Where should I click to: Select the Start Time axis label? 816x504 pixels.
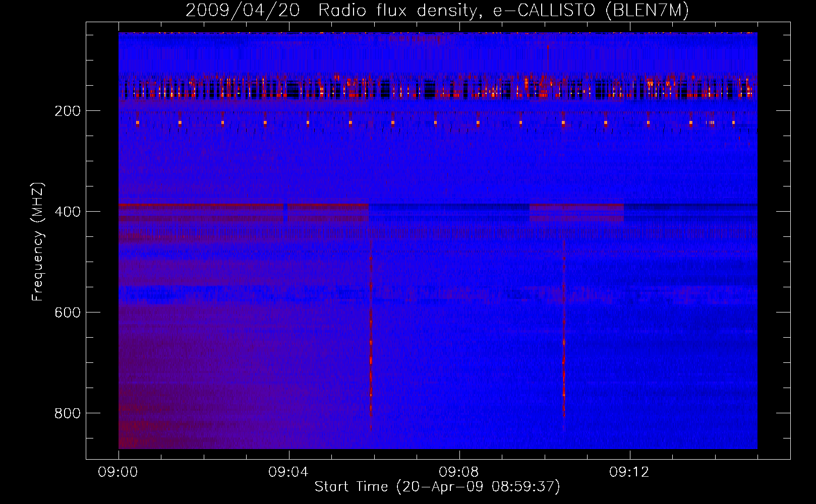[x=437, y=487]
